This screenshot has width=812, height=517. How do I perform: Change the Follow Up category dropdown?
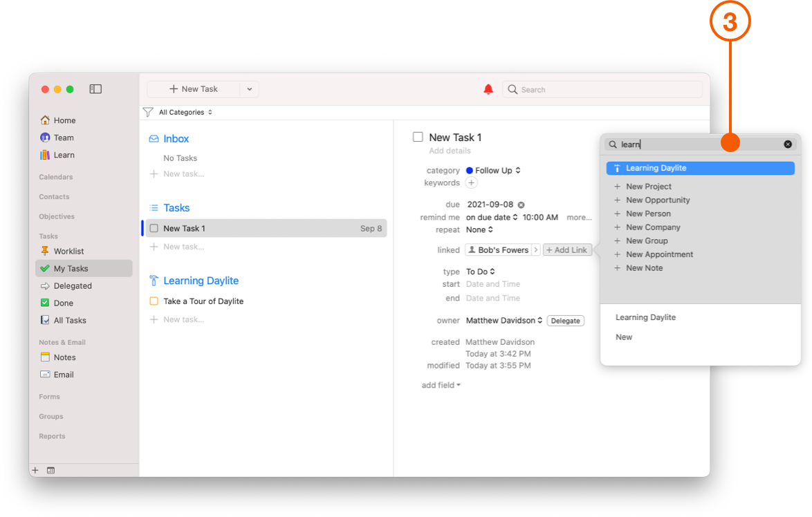pos(498,170)
